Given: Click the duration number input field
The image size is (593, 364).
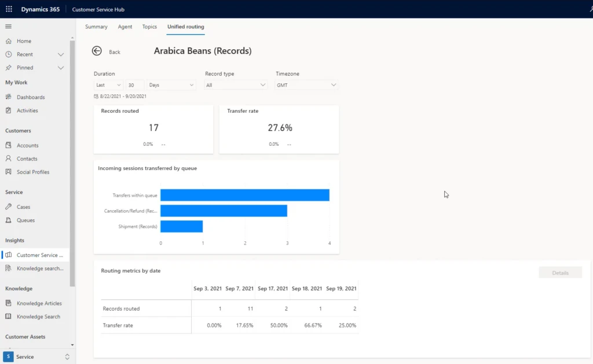Looking at the screenshot, I should pos(135,85).
